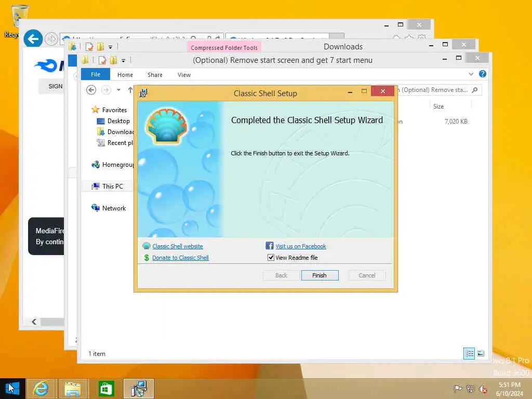Click the 7,020 KB file size entry
This screenshot has height=399, width=532.
[456, 122]
